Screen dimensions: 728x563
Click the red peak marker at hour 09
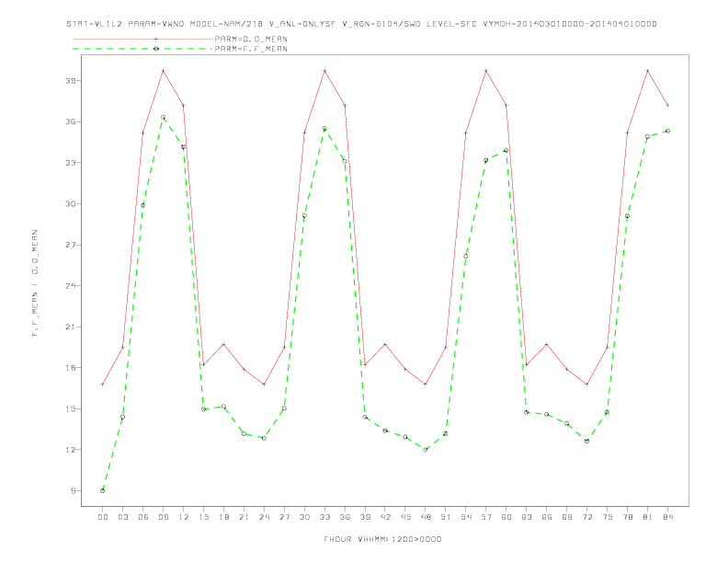[163, 71]
